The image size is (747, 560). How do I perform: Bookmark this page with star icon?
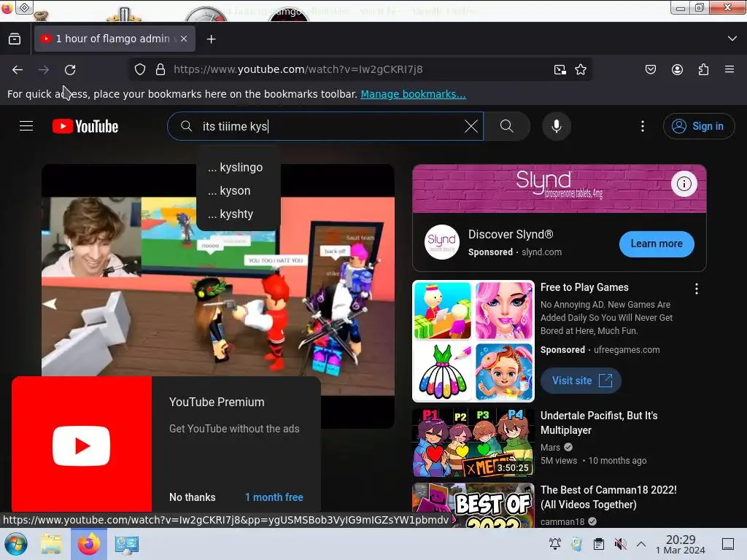click(x=580, y=69)
